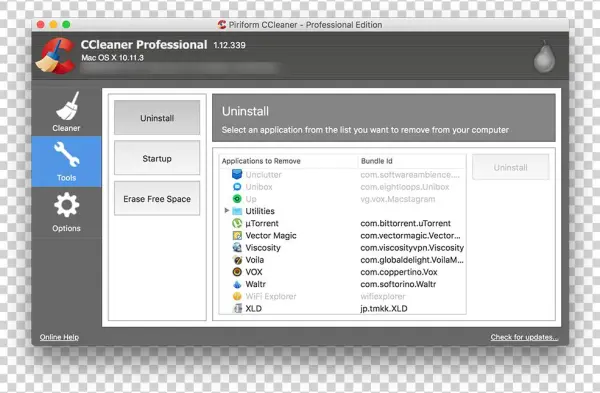Select the µTorrent row name
The image size is (600, 393).
262,223
